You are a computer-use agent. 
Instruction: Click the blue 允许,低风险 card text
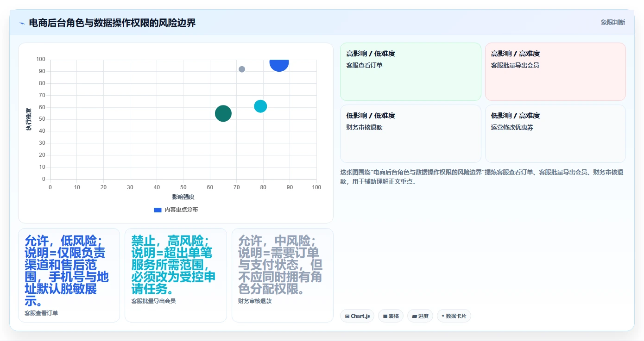67,271
